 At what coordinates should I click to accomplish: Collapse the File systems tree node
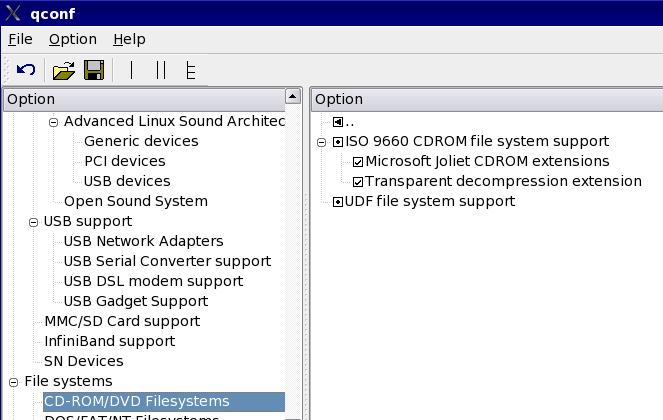[x=14, y=382]
